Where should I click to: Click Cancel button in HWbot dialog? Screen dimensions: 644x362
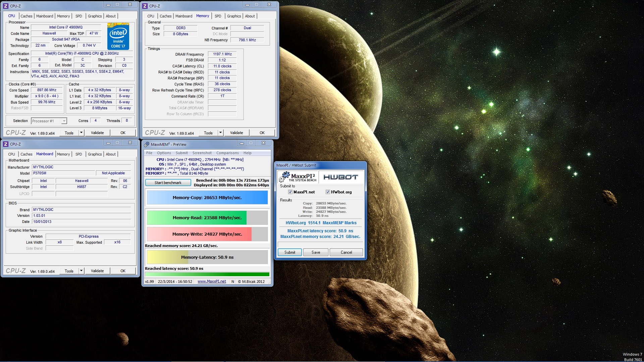pos(346,252)
